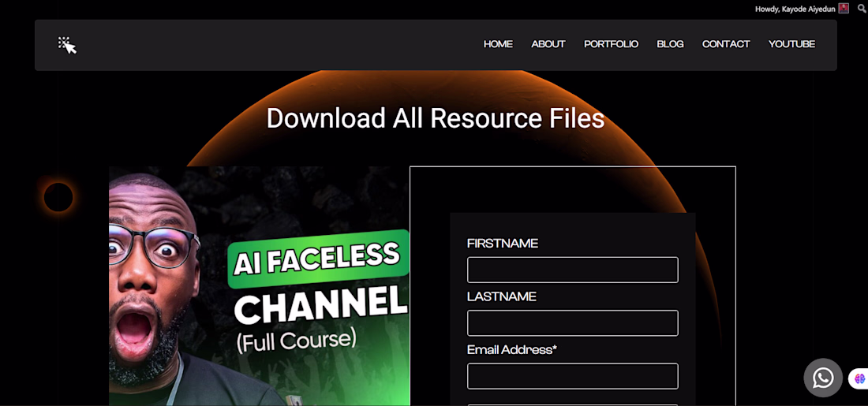
Task: Click the Download All Resource Files heading
Action: click(x=435, y=118)
